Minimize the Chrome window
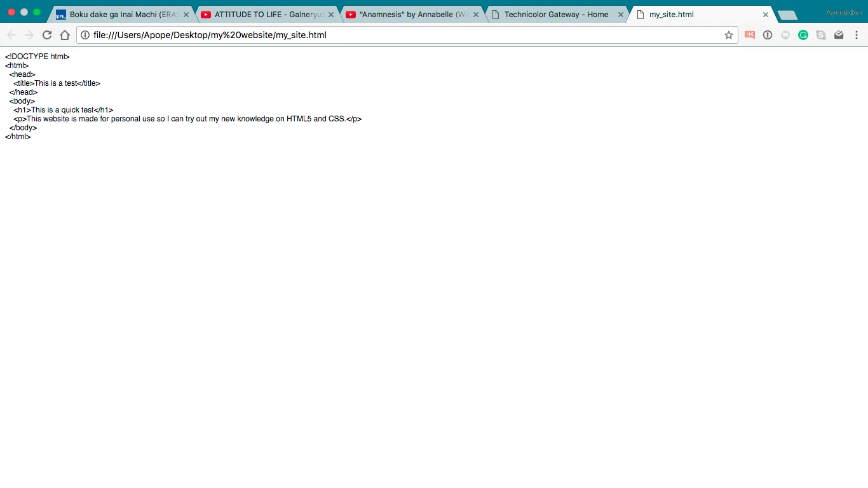 click(24, 12)
